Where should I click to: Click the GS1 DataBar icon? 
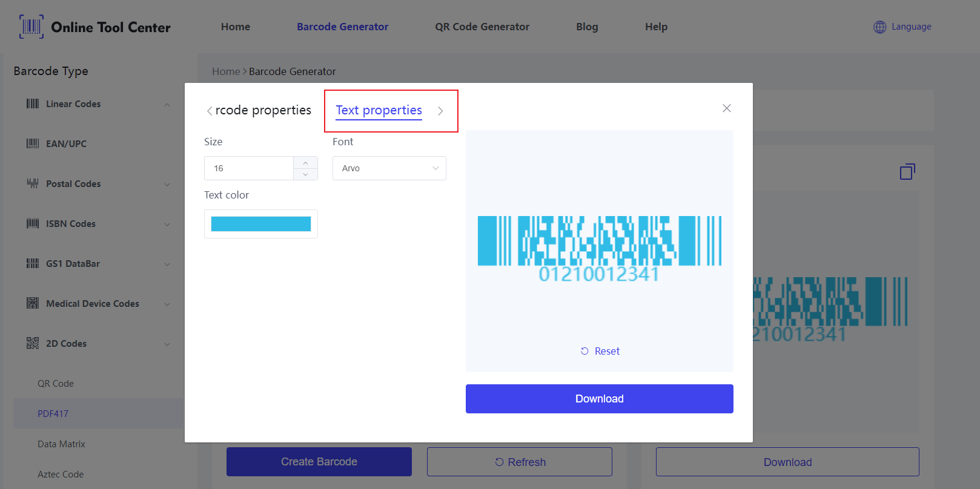(x=33, y=264)
